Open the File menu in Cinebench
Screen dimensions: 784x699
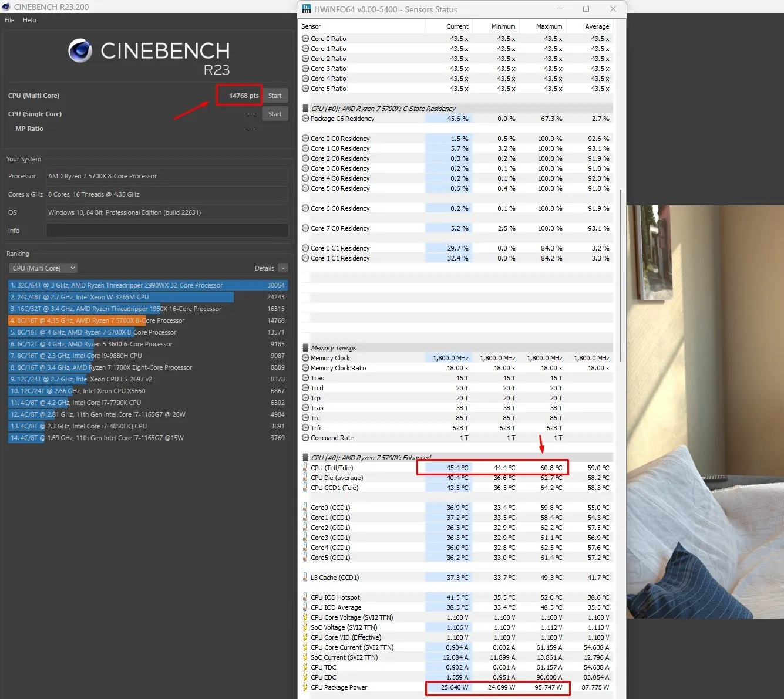[x=9, y=20]
